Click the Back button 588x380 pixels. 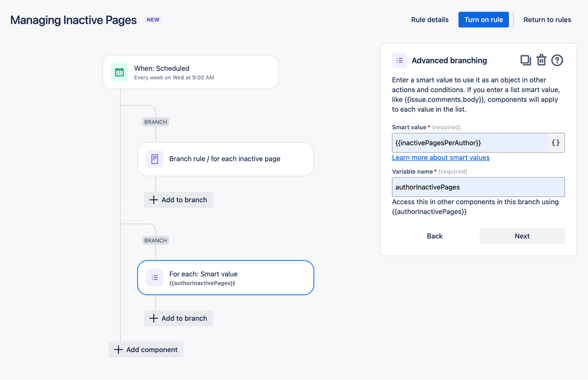tap(435, 236)
